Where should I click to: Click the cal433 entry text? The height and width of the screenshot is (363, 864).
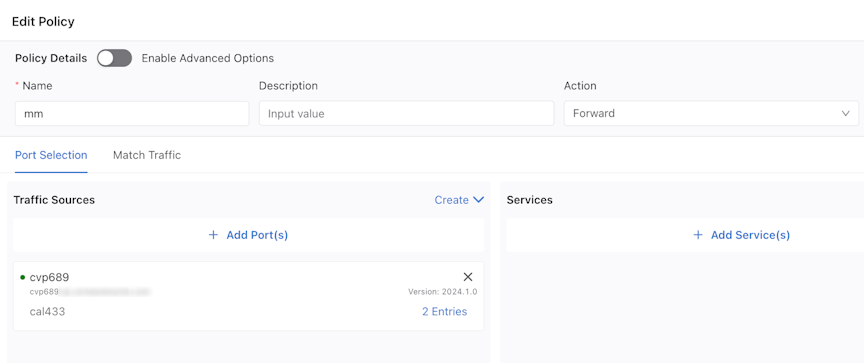tap(47, 312)
